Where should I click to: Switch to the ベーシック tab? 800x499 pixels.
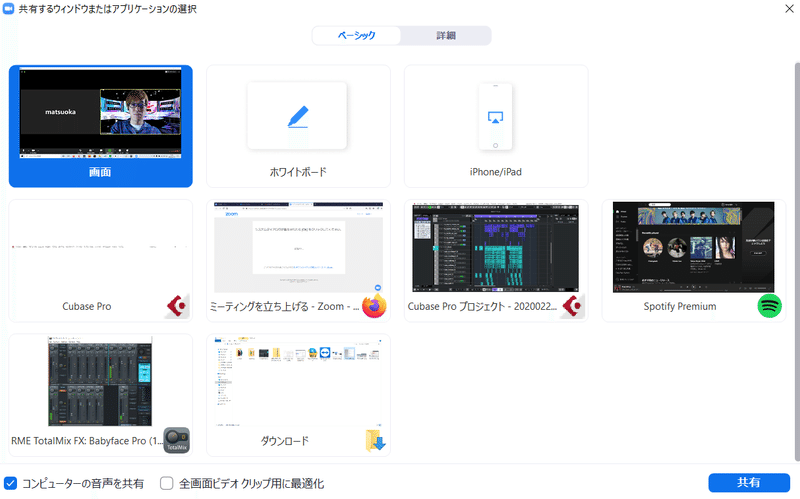(x=357, y=35)
